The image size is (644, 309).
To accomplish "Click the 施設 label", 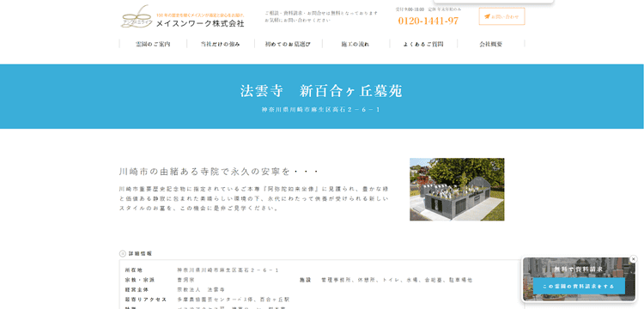I will pyautogui.click(x=305, y=280).
